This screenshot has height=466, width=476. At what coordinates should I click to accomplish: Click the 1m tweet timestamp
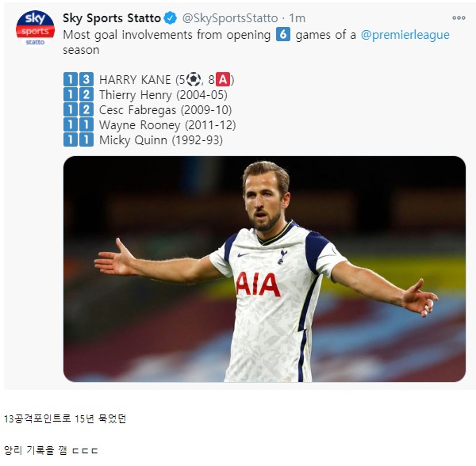tap(297, 18)
